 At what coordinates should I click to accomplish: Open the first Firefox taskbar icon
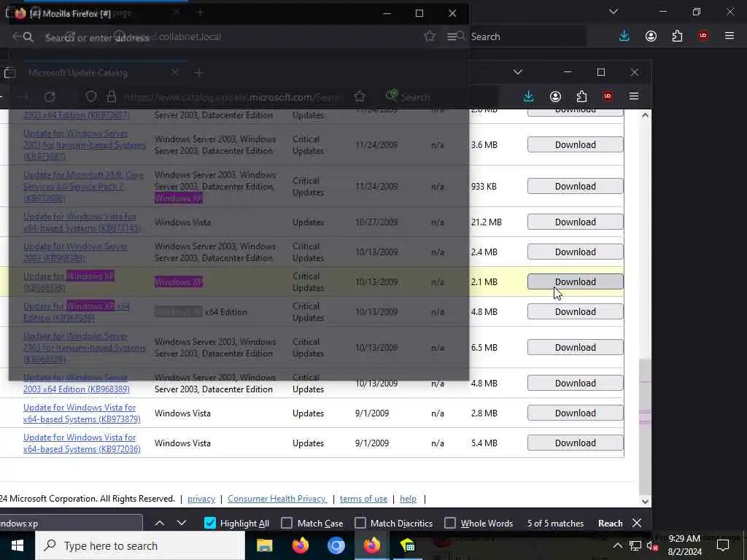300,545
